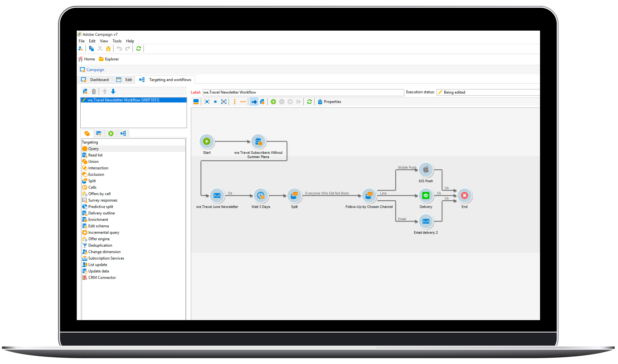Switch palette to delivery activities tab
Screen dimensions: 618x364
(x=99, y=133)
